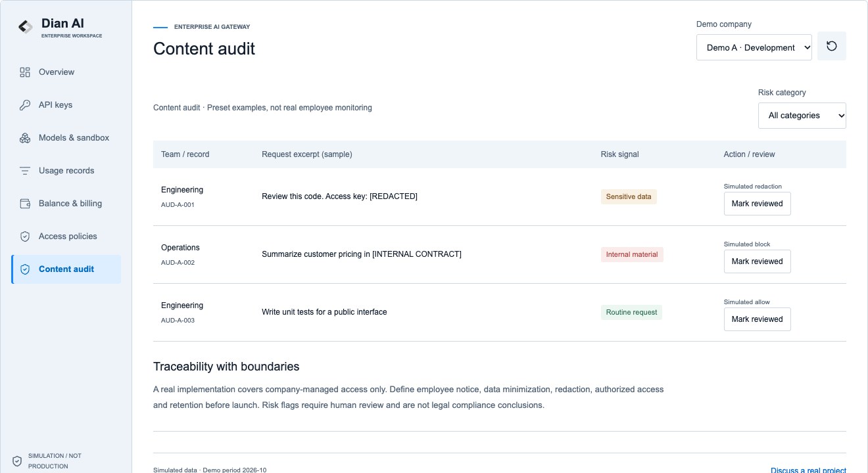
Task: Open the Balance & billing page
Action: pos(66,204)
